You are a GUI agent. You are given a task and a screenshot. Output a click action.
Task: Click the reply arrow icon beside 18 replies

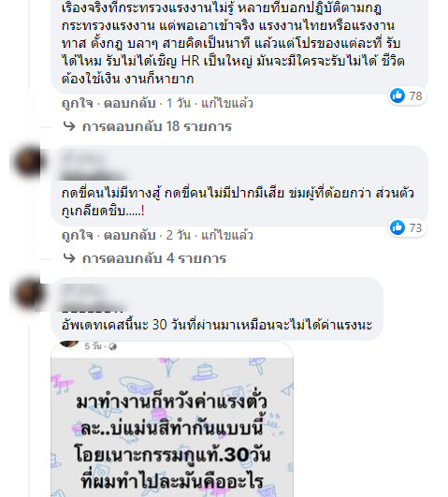[69, 126]
